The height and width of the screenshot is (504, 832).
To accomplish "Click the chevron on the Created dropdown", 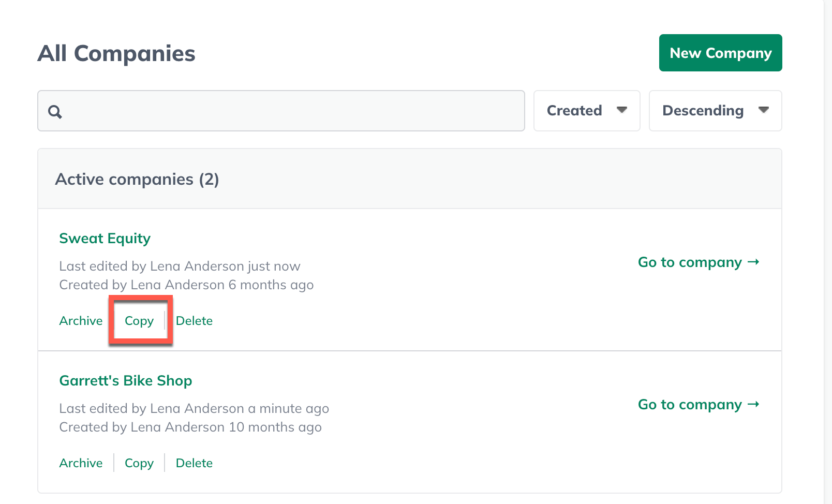I will coord(622,111).
